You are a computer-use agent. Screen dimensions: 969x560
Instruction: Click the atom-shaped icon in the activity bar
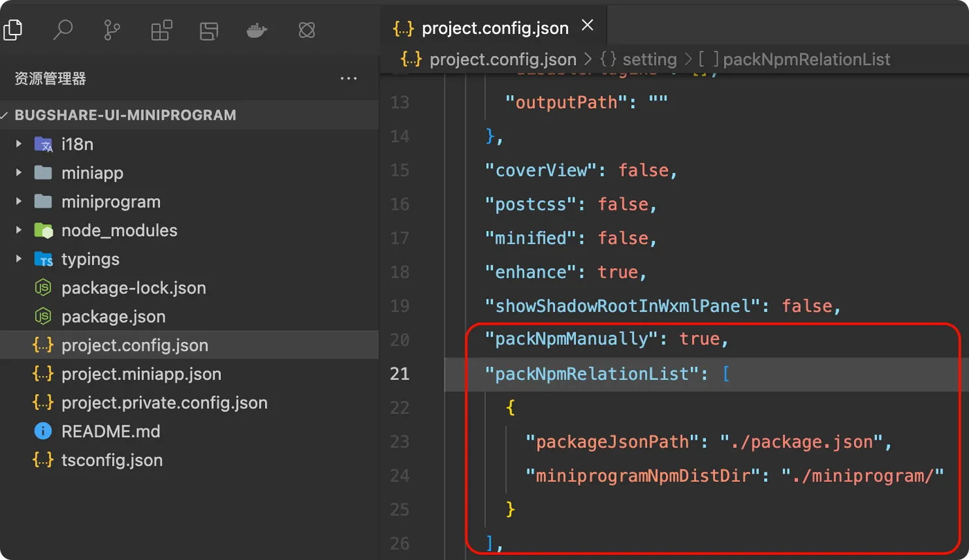(307, 30)
